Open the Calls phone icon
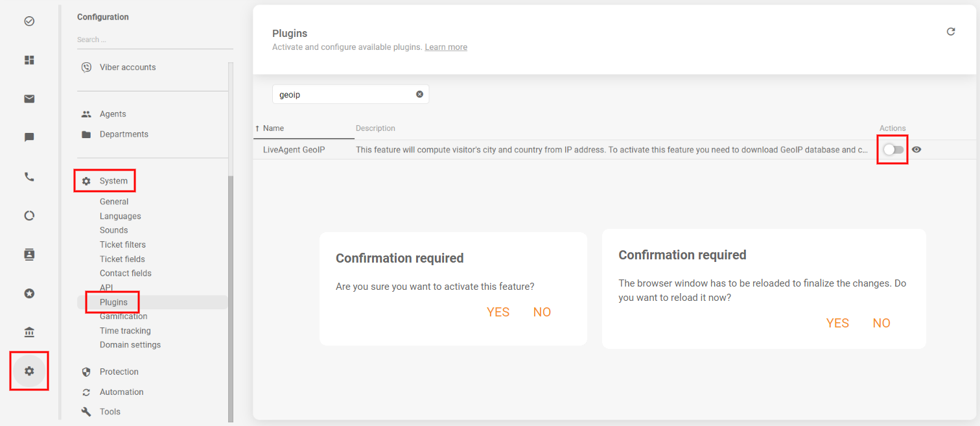 (x=29, y=176)
